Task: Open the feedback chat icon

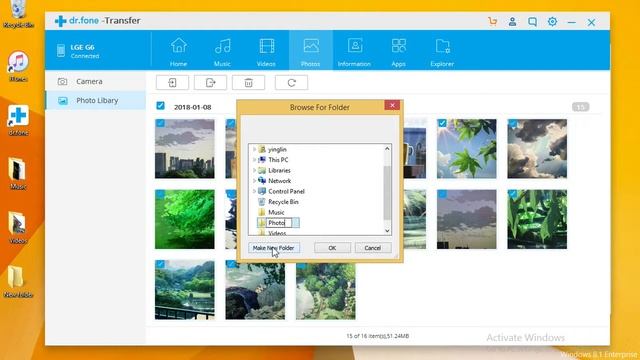Action: [532, 22]
